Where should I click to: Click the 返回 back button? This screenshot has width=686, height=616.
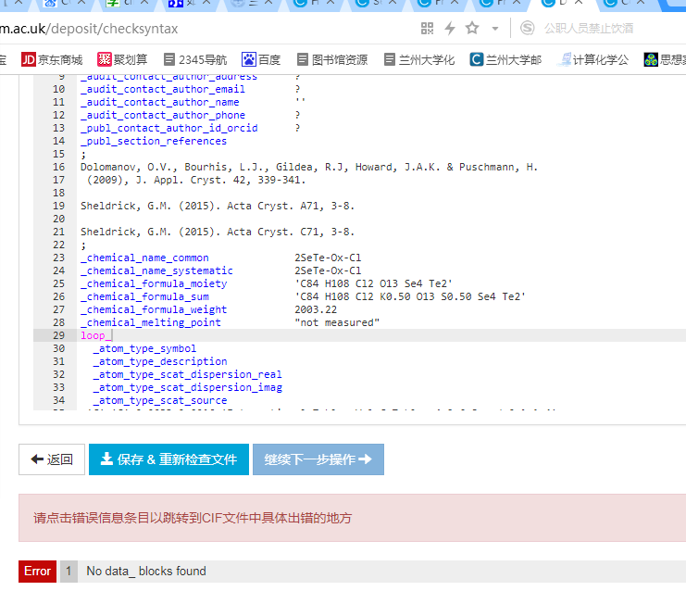(52, 459)
